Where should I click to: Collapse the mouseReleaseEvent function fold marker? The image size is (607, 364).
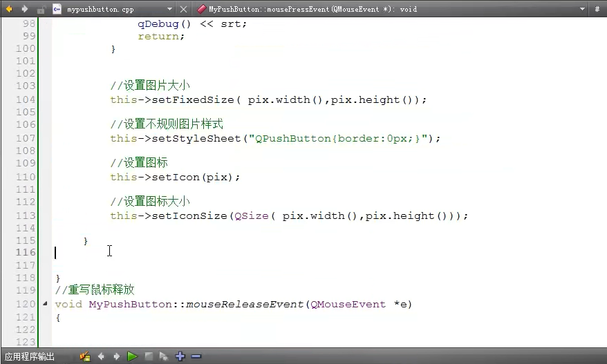[45, 304]
